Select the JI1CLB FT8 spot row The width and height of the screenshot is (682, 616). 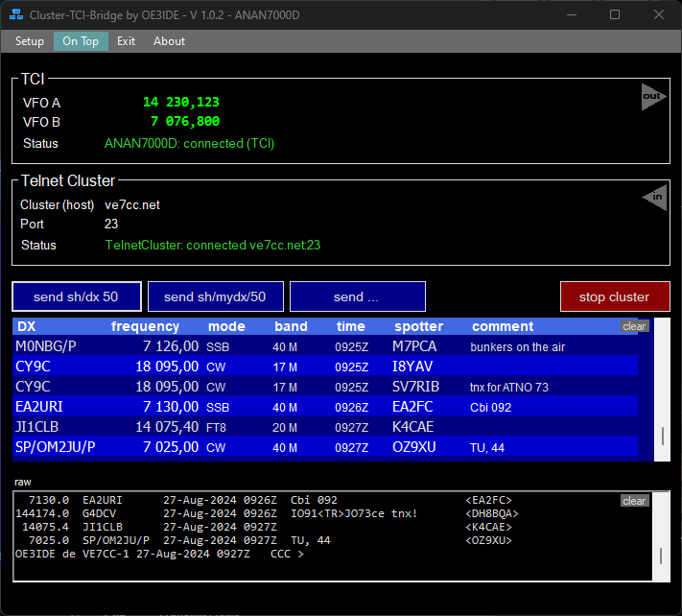325,427
